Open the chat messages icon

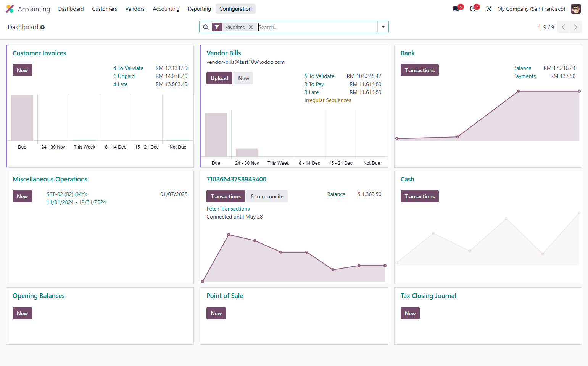456,9
